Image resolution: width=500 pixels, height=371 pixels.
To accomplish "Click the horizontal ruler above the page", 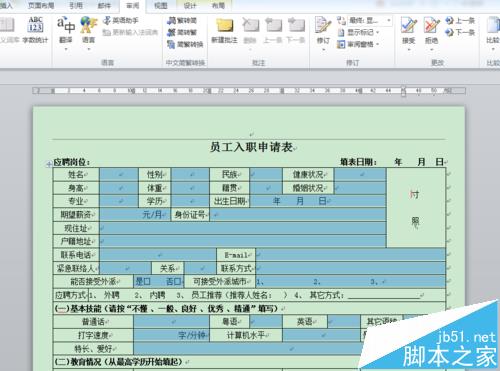I will tap(249, 91).
